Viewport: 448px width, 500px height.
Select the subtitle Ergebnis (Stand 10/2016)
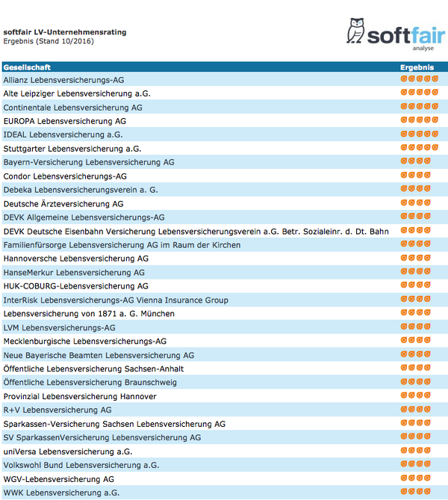pyautogui.click(x=49, y=41)
